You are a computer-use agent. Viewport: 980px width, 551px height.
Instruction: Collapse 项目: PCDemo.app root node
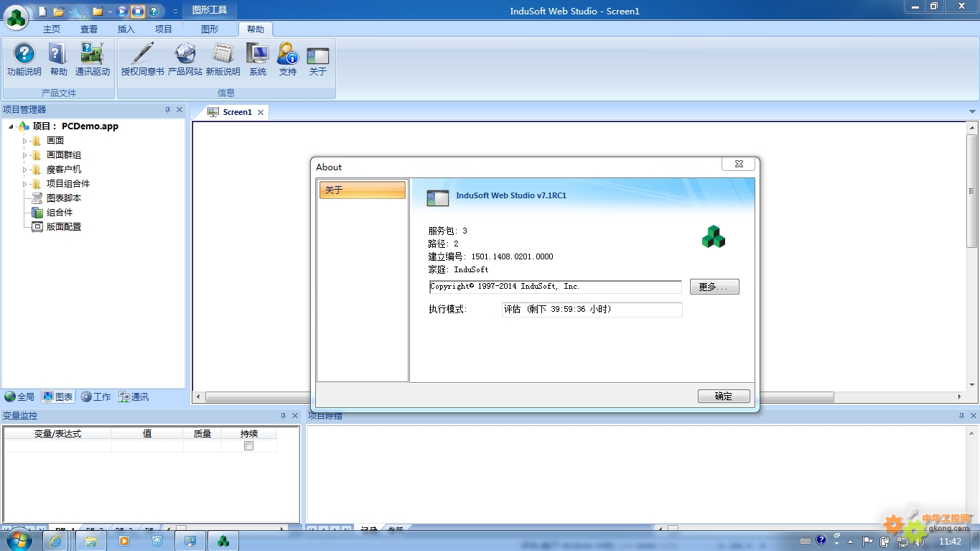(11, 126)
